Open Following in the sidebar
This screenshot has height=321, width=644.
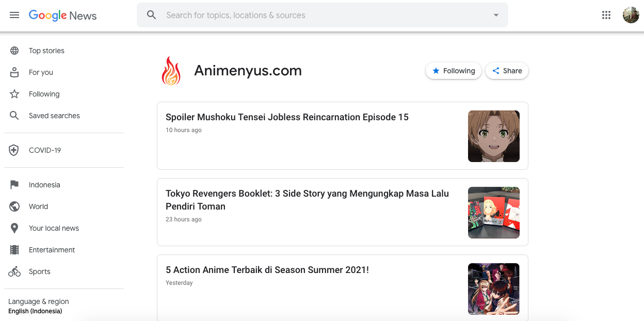point(44,94)
